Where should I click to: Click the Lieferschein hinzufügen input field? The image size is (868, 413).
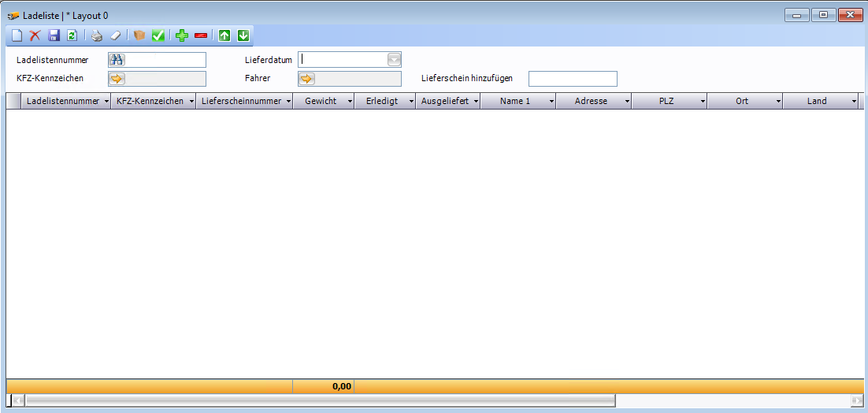(573, 79)
